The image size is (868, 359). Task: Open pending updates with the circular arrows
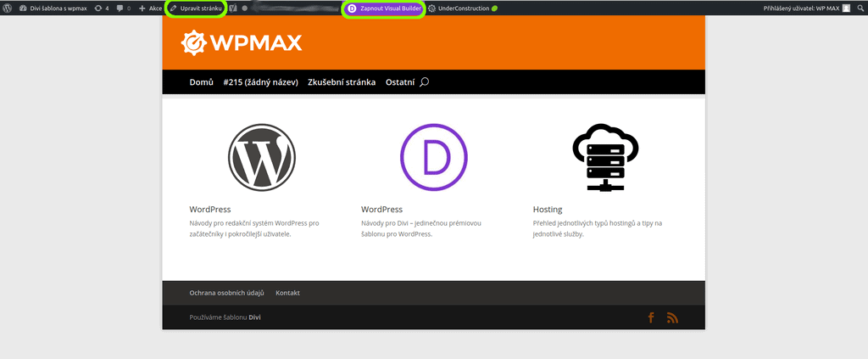[102, 8]
